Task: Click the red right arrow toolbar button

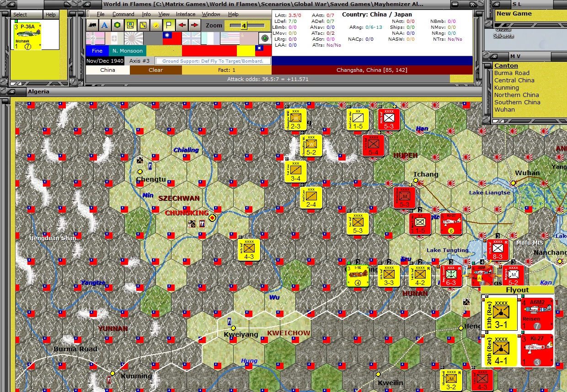Action: (194, 25)
